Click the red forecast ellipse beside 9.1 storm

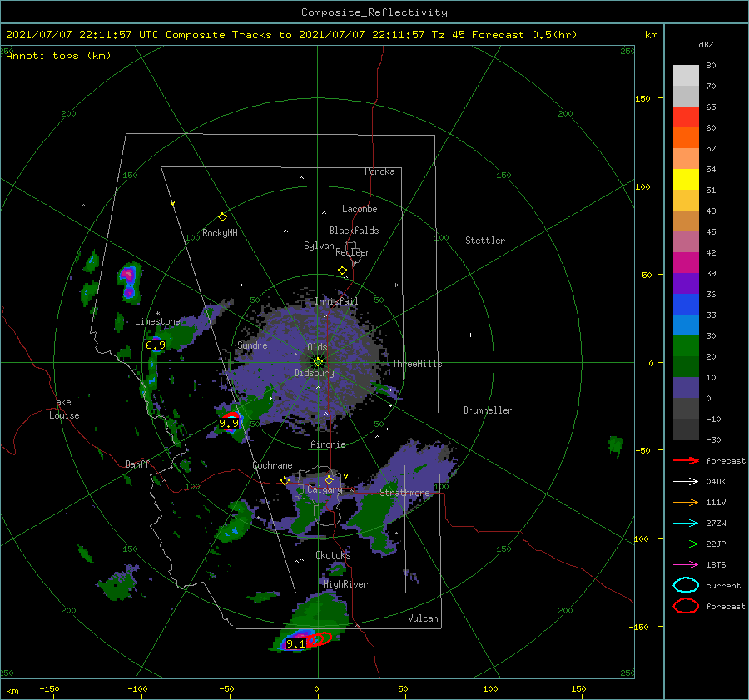tap(319, 639)
